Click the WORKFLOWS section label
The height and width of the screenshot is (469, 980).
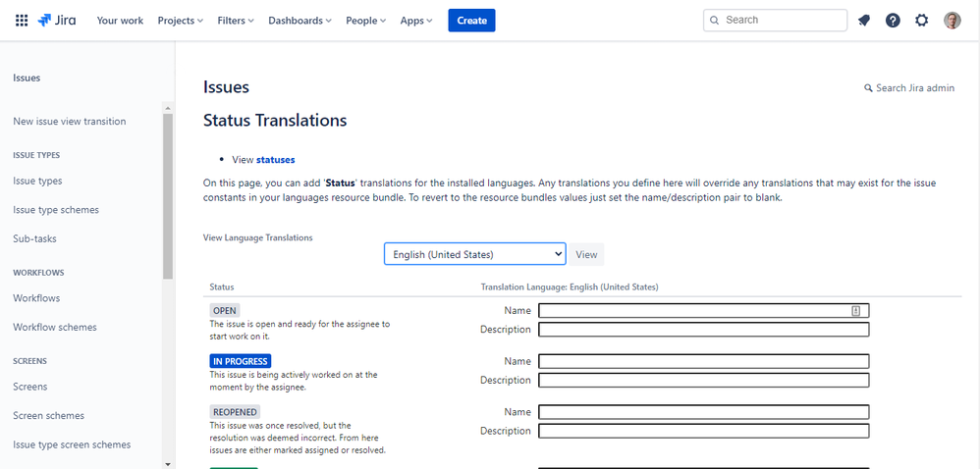(x=38, y=273)
